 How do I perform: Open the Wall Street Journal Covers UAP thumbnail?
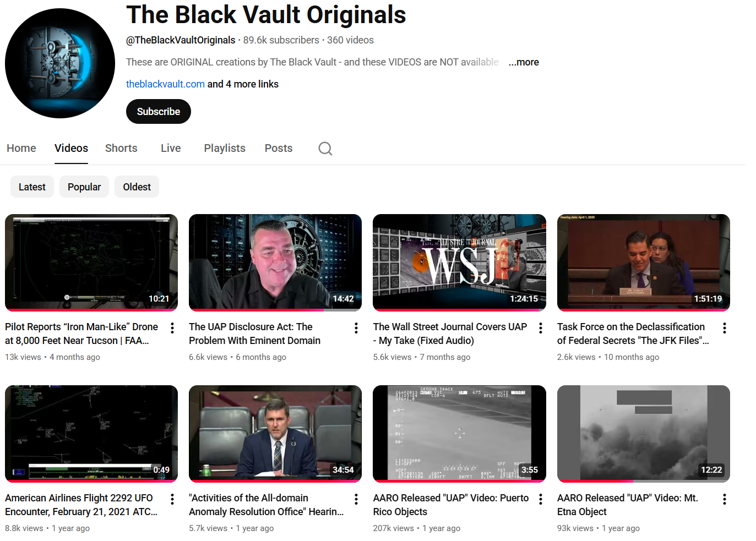pos(459,263)
